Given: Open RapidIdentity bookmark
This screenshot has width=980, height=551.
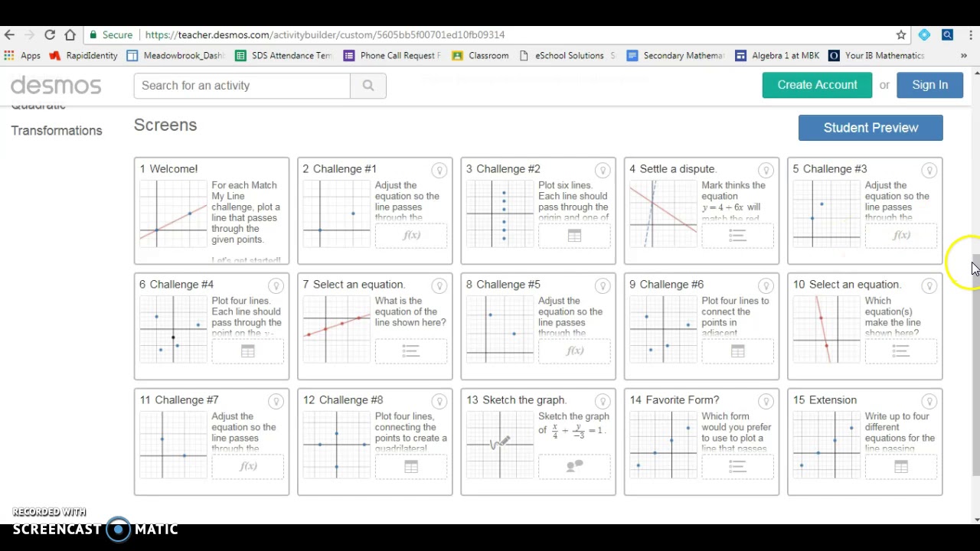Looking at the screenshot, I should (83, 55).
